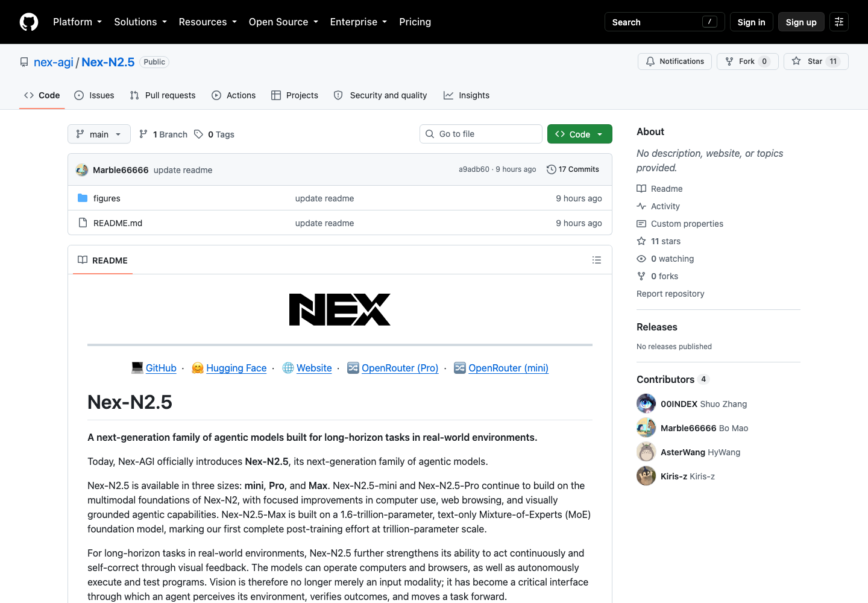The height and width of the screenshot is (603, 868).
Task: Click the watching eye icon
Action: tap(641, 259)
